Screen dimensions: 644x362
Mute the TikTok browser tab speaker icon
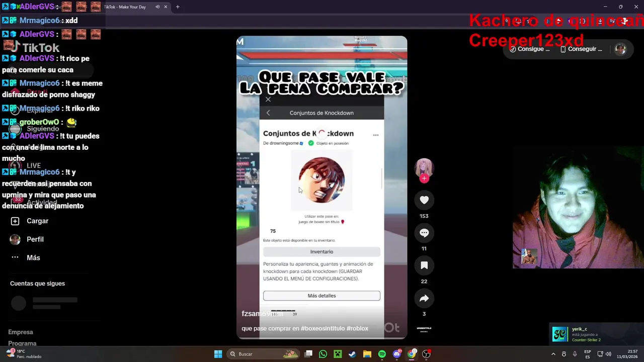pyautogui.click(x=157, y=7)
